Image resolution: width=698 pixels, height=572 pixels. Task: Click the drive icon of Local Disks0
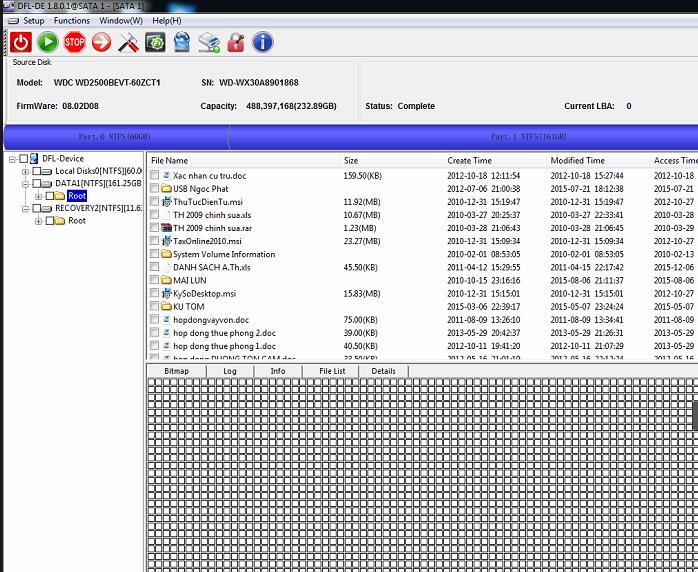point(47,171)
